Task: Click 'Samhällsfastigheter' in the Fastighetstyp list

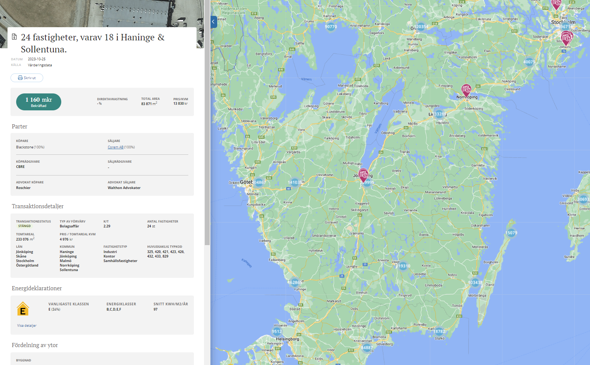Action: (120, 261)
